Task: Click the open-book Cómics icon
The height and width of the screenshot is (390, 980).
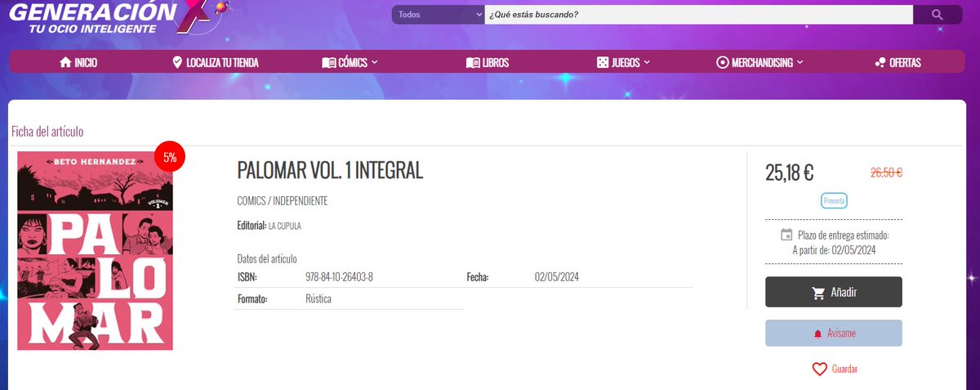Action: (x=328, y=62)
